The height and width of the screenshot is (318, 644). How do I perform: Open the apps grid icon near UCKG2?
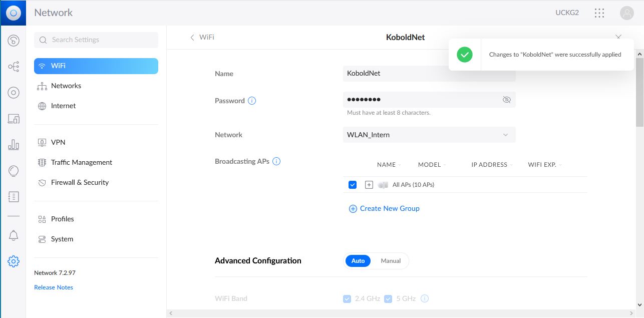tap(599, 13)
